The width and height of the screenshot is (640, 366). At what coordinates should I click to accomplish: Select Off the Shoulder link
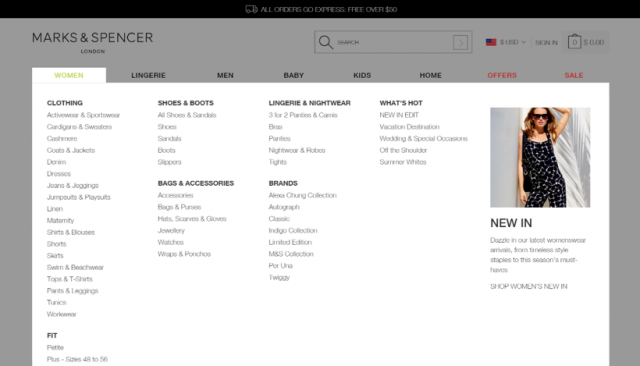(x=403, y=151)
